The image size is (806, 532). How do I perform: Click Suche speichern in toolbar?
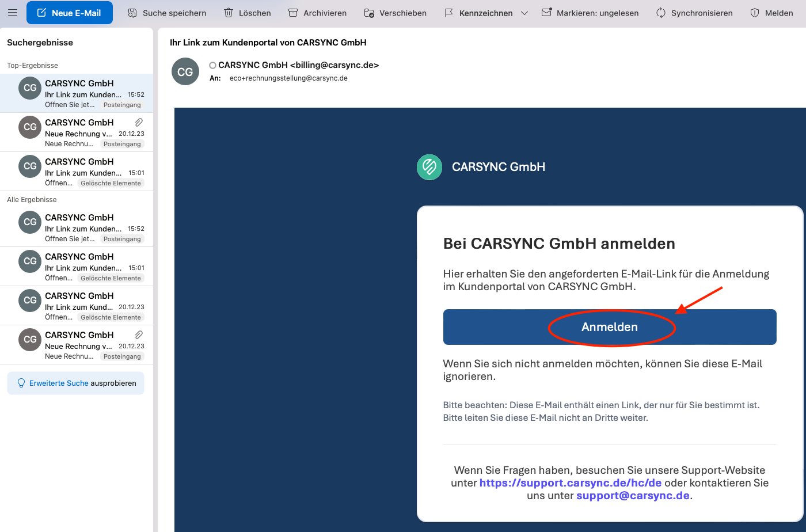[167, 13]
